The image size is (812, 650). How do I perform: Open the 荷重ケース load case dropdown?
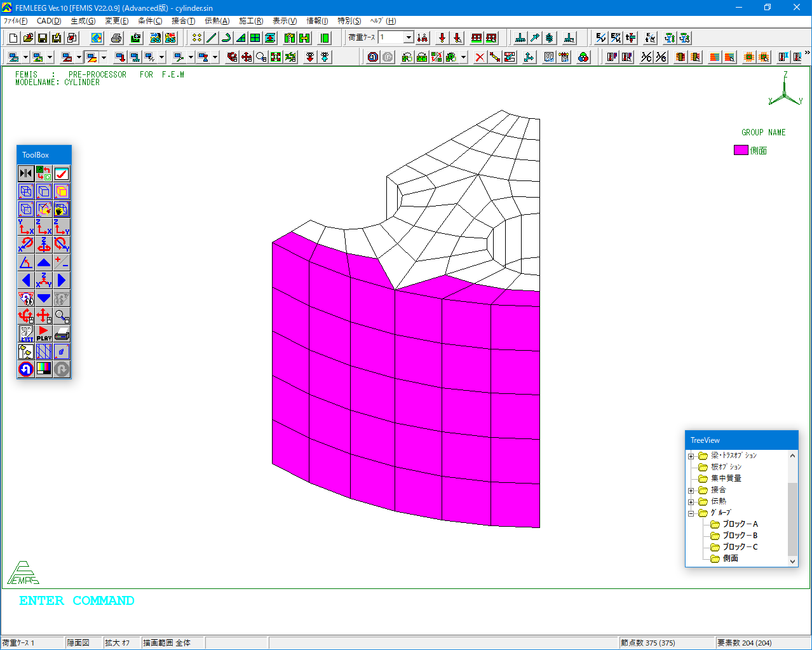(409, 37)
